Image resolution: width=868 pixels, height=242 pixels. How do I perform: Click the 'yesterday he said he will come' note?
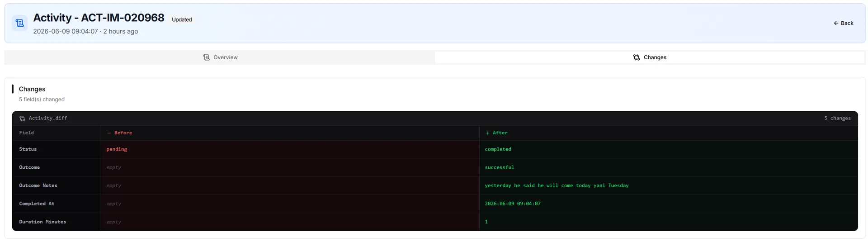click(x=557, y=185)
